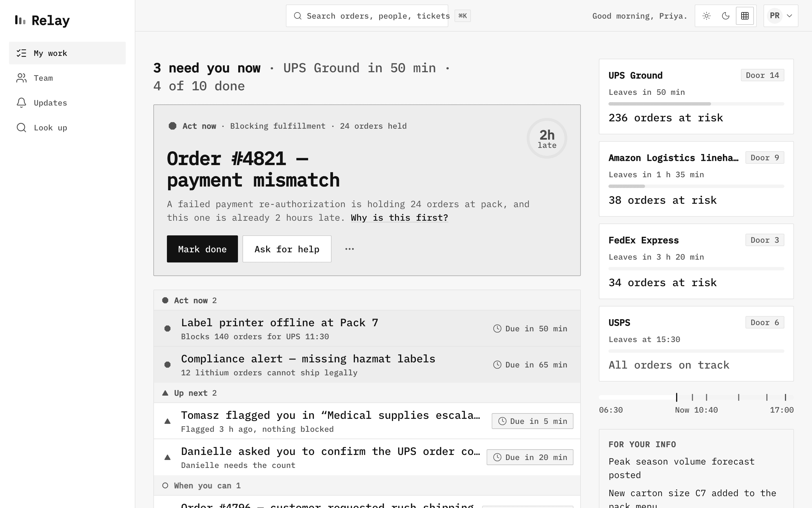Collapse the When you can 1 group
This screenshot has width=812, height=508.
point(367,485)
